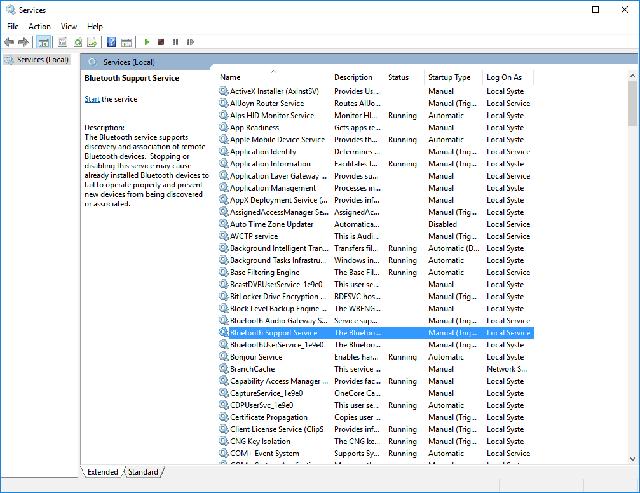This screenshot has height=493, width=640.
Task: Open the View menu
Action: [69, 26]
